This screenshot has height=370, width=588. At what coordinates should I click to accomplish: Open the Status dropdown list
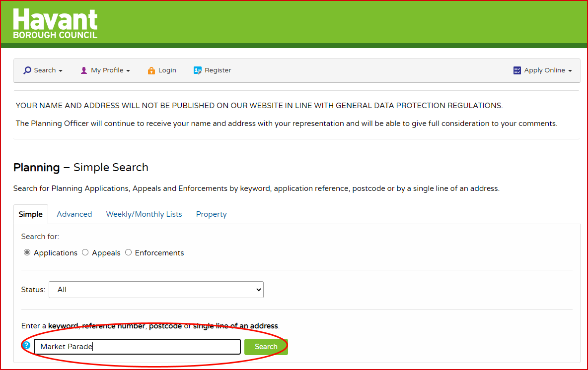(x=156, y=290)
